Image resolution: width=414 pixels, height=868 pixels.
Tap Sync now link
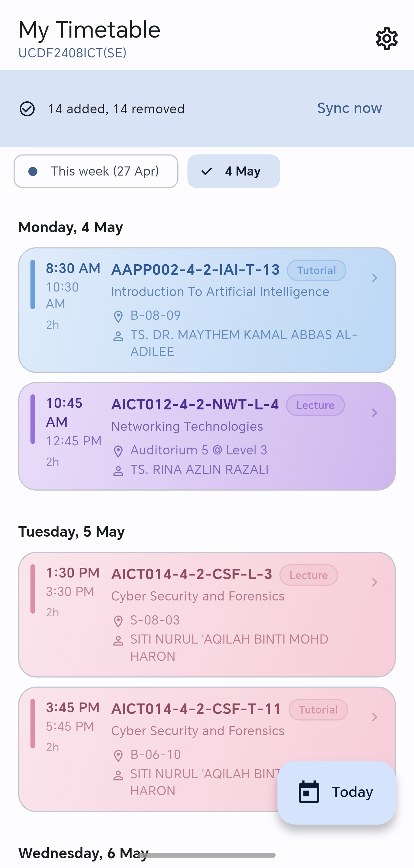point(349,108)
